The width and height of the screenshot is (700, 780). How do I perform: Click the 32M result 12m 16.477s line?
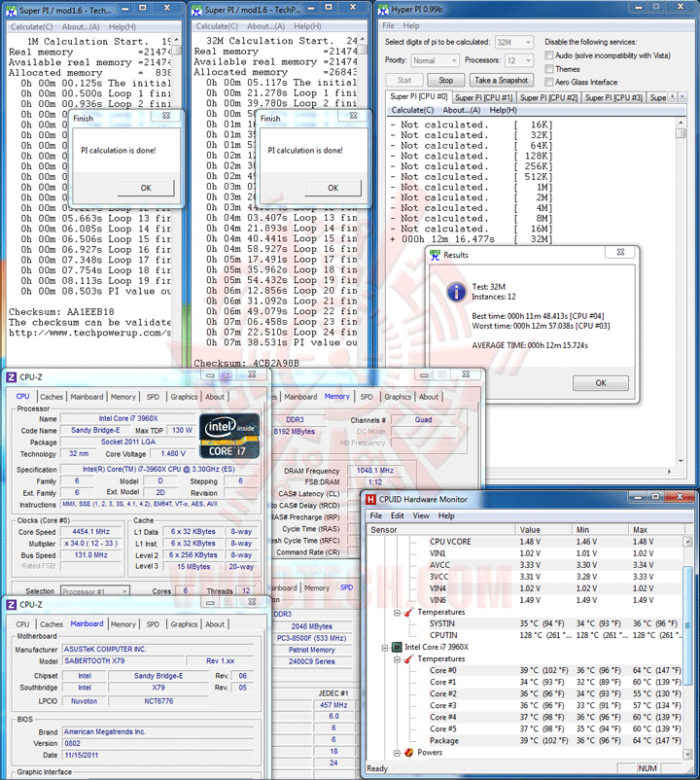click(x=471, y=239)
